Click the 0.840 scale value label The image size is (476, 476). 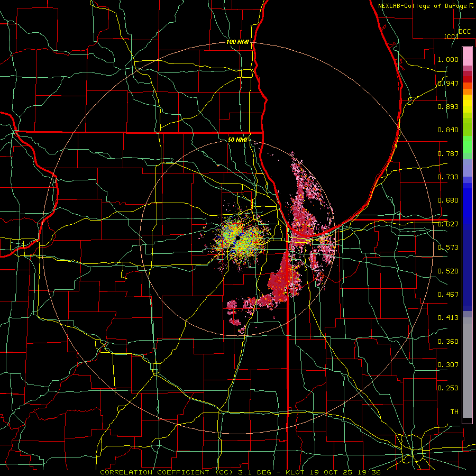[x=448, y=130]
